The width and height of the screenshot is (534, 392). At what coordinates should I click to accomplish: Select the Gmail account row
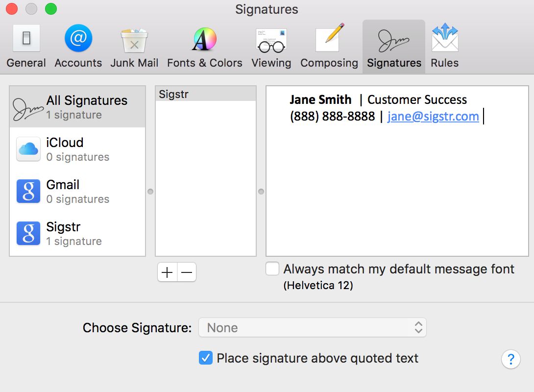coord(77,192)
